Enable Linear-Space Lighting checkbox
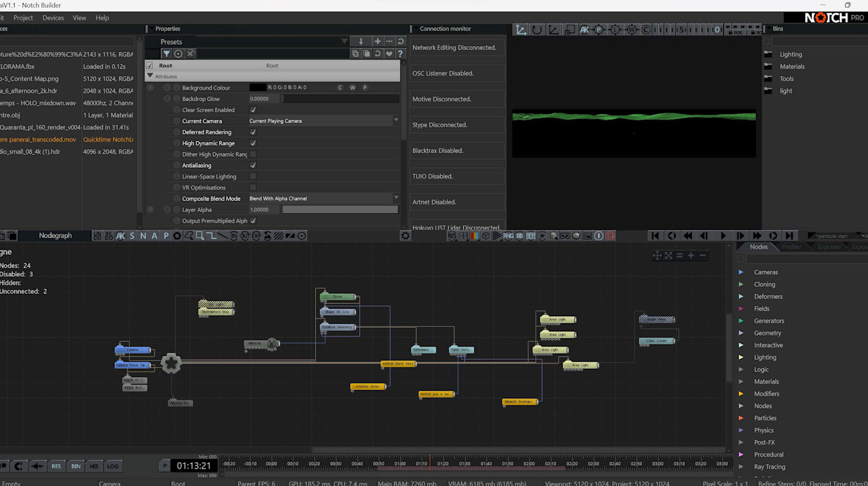The height and width of the screenshot is (486, 868). coord(253,177)
